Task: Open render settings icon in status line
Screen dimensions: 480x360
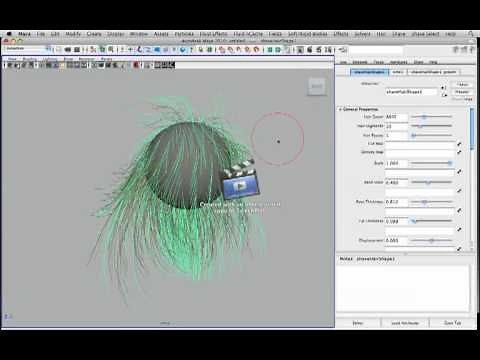Action: [328, 50]
